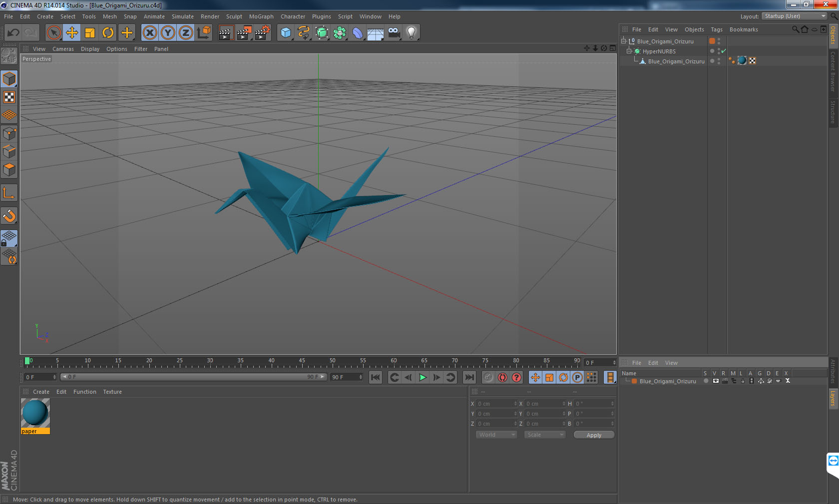The height and width of the screenshot is (504, 839).
Task: Open the World coordinate dropdown
Action: [496, 435]
